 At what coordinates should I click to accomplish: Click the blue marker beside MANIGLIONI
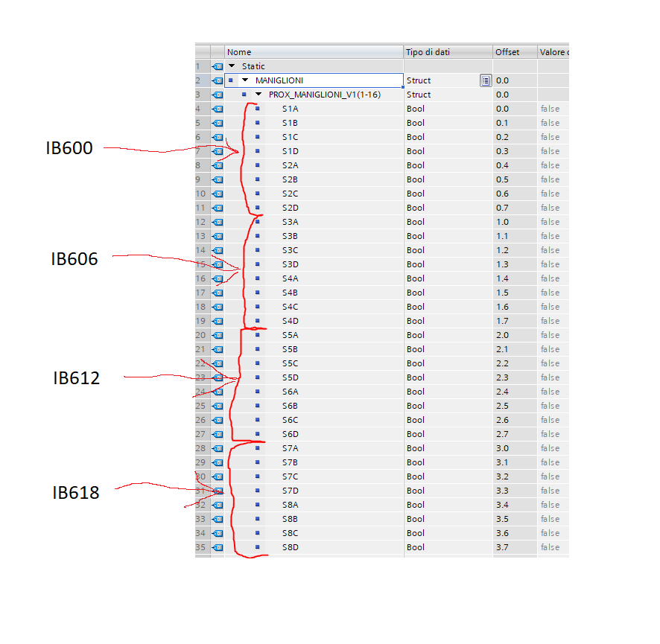tap(231, 80)
